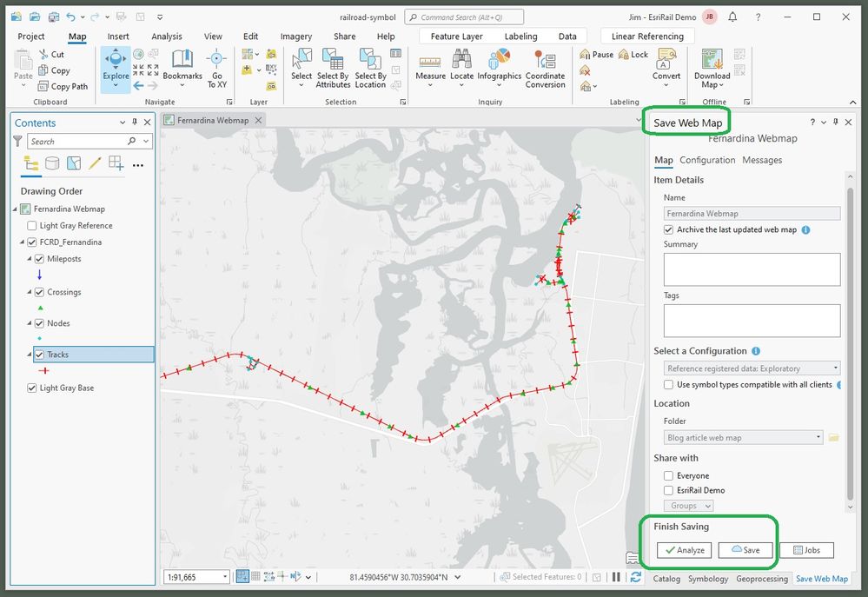Open Download Map offline tool

pos(712,69)
